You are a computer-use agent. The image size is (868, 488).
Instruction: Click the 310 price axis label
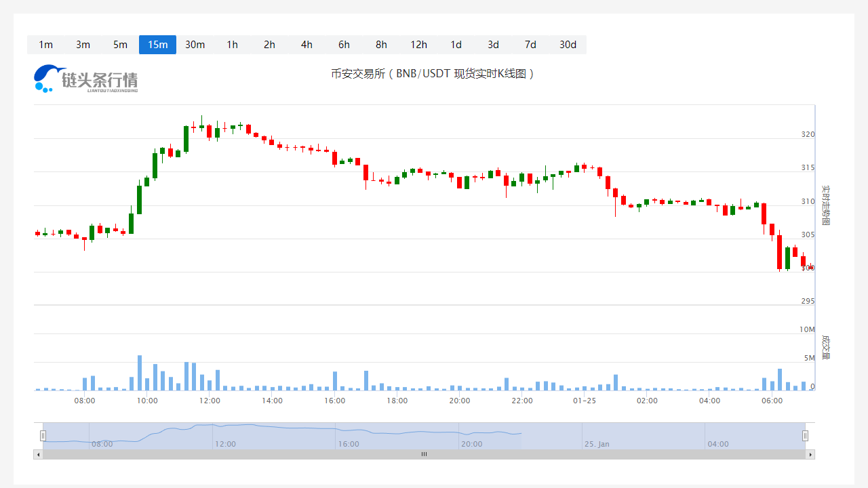(808, 201)
